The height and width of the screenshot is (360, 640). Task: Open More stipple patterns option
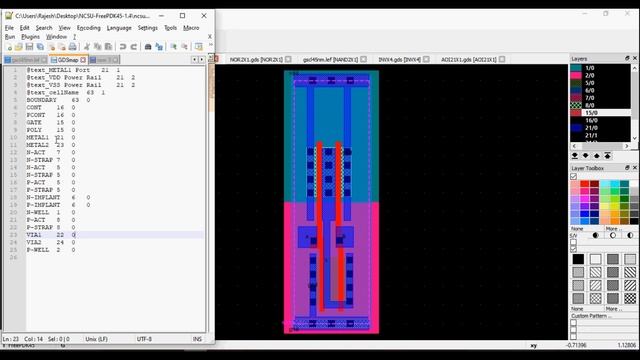click(x=614, y=309)
